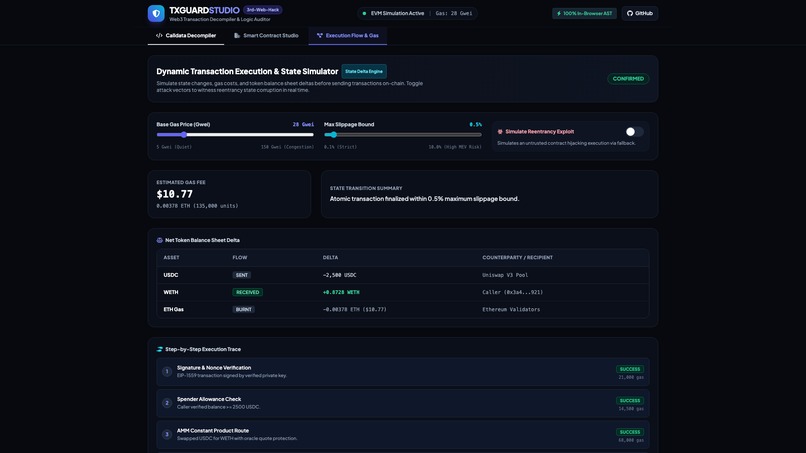
Task: Click the Caller (0x3a4...921) cell
Action: [512, 292]
